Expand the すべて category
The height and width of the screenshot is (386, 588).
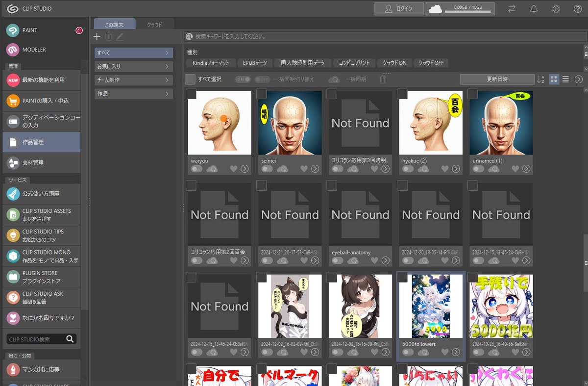coord(133,52)
